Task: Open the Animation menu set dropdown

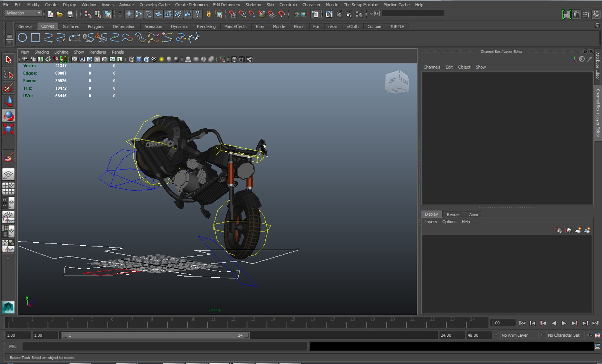Action: (23, 13)
